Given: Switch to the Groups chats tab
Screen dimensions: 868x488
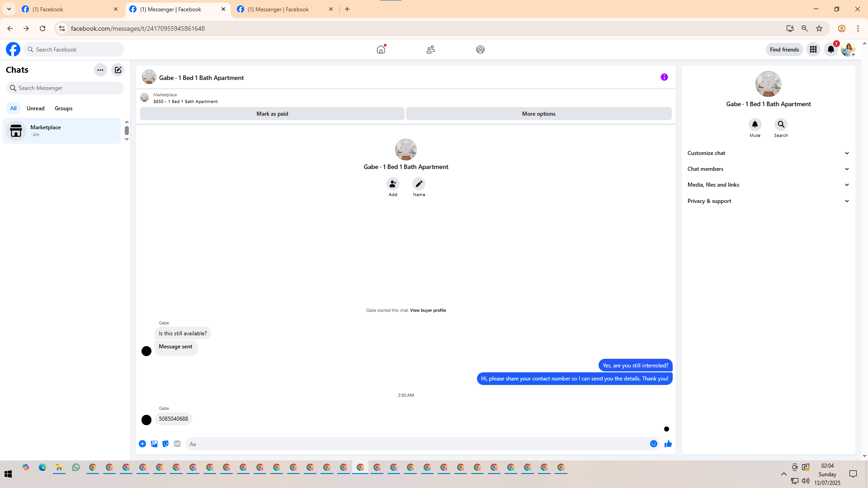Looking at the screenshot, I should pyautogui.click(x=63, y=108).
